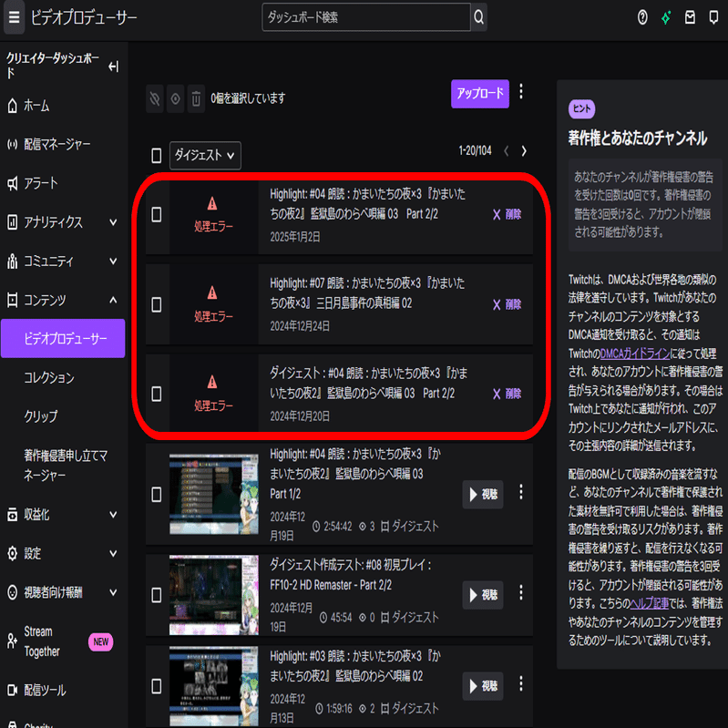Open the DMCAガイドライン link

pyautogui.click(x=635, y=354)
